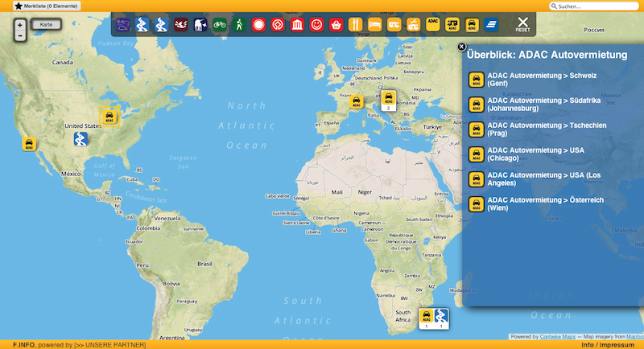Toggle the red circle filter icon
The image size is (644, 349).
258,25
